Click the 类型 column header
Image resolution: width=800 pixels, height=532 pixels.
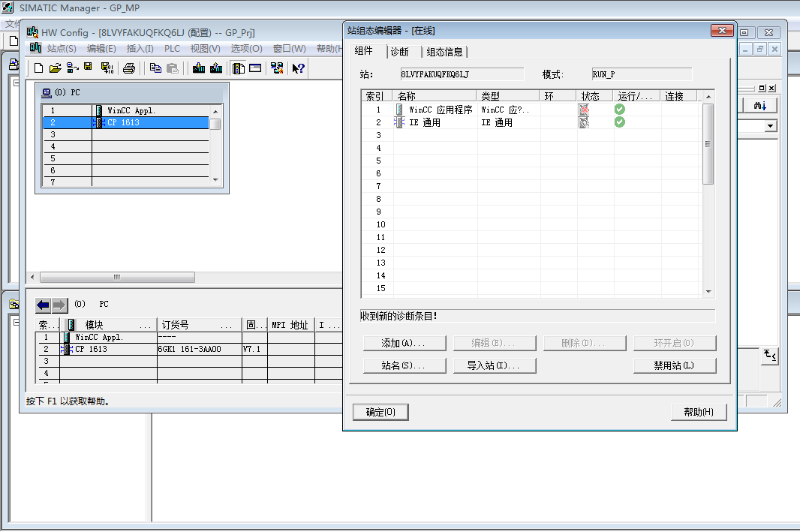coord(508,96)
